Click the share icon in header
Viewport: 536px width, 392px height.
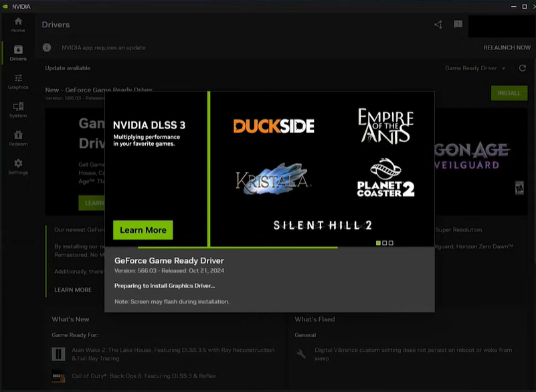pyautogui.click(x=438, y=25)
